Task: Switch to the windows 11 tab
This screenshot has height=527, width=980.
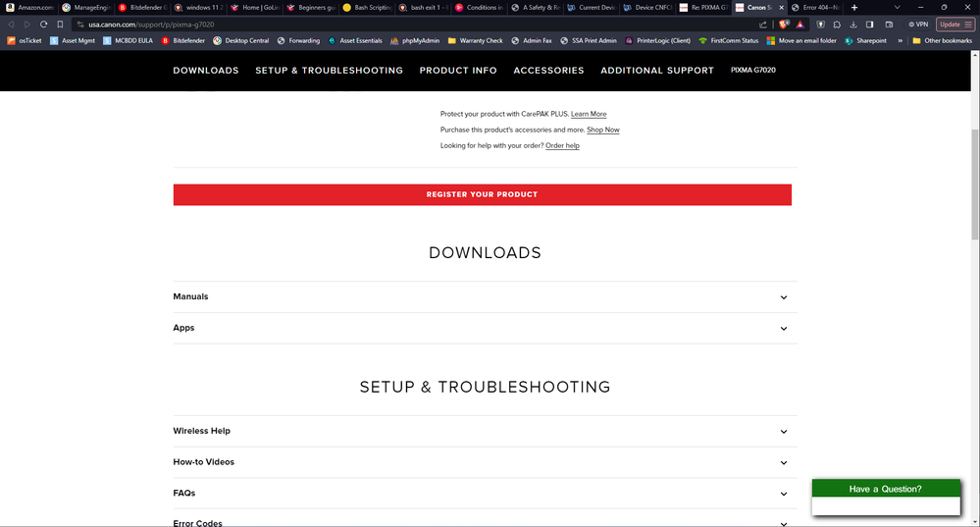Action: pyautogui.click(x=198, y=8)
